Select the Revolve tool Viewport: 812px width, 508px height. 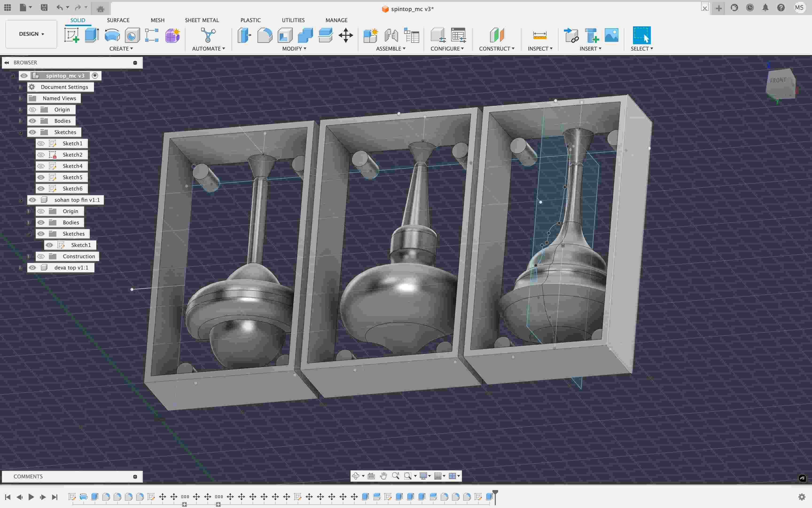112,35
